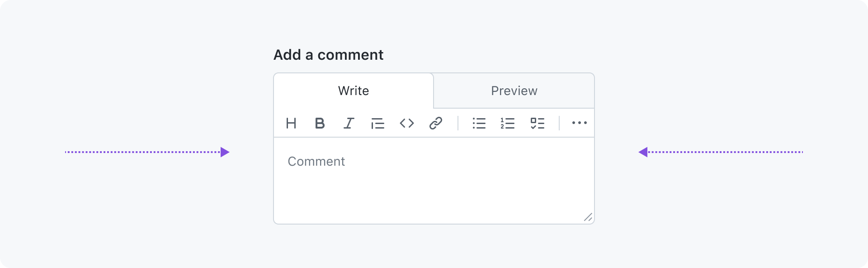Open more formatting options with the ellipsis
The height and width of the screenshot is (268, 868).
click(579, 123)
